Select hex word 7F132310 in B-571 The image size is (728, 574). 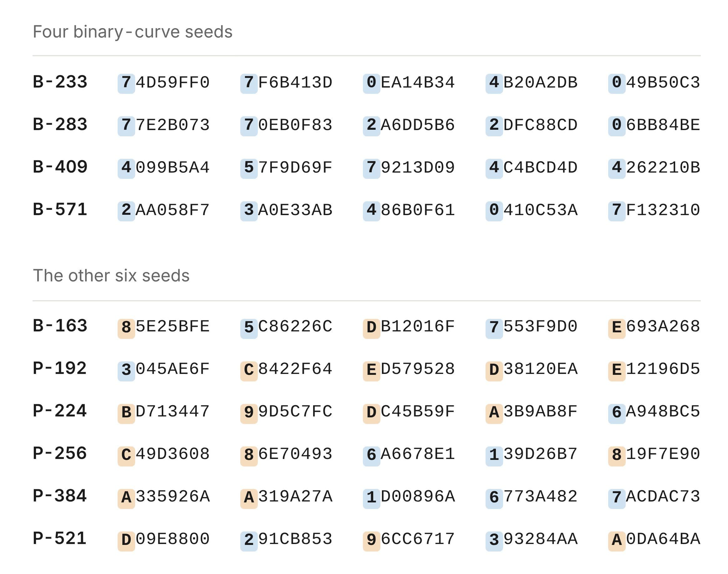pos(654,210)
